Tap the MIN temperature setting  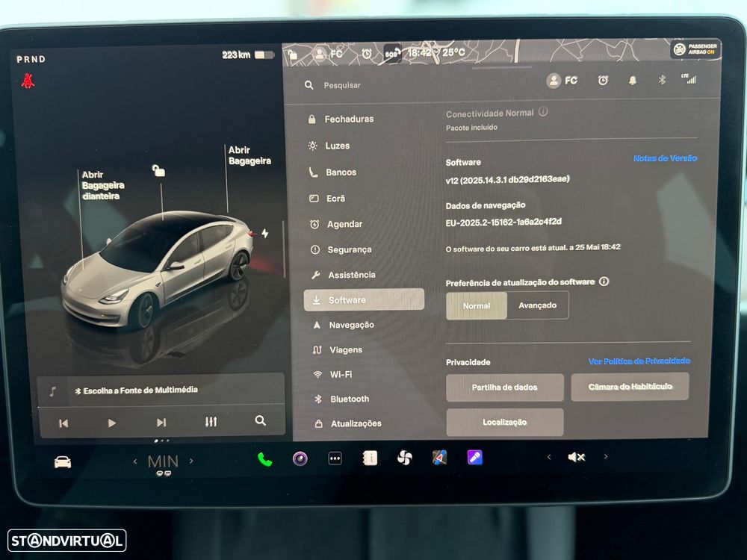pyautogui.click(x=163, y=461)
